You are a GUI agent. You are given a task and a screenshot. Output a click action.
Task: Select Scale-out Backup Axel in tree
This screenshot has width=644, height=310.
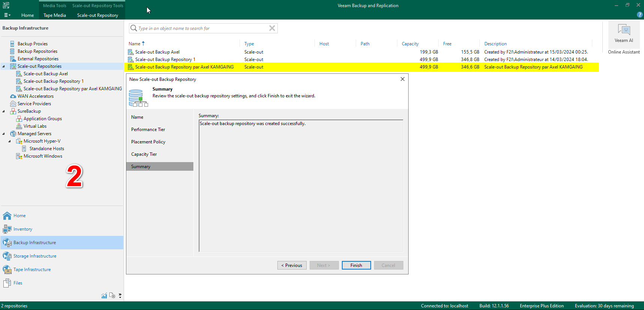pyautogui.click(x=46, y=74)
